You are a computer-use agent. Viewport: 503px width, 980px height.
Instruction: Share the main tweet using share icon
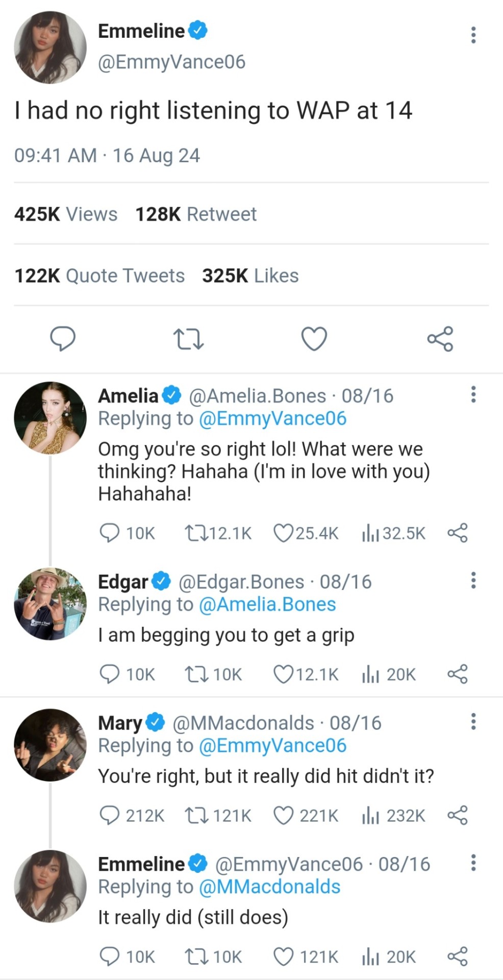tap(440, 339)
